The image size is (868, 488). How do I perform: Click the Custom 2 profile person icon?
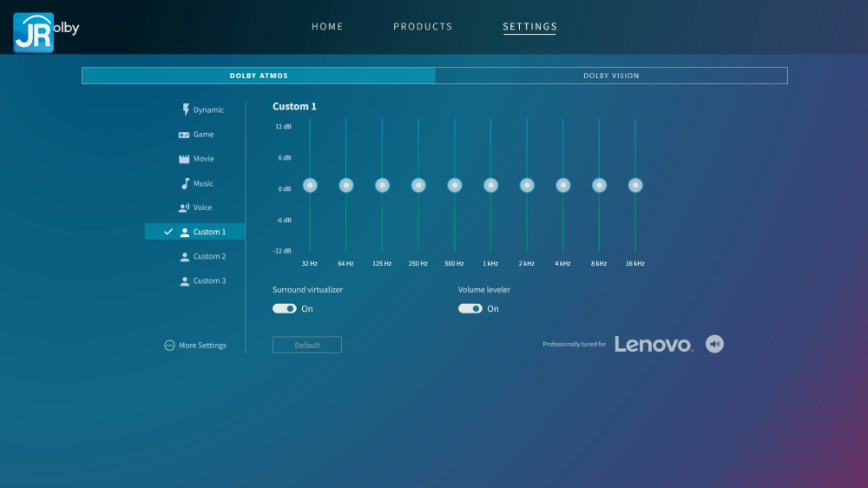point(185,257)
